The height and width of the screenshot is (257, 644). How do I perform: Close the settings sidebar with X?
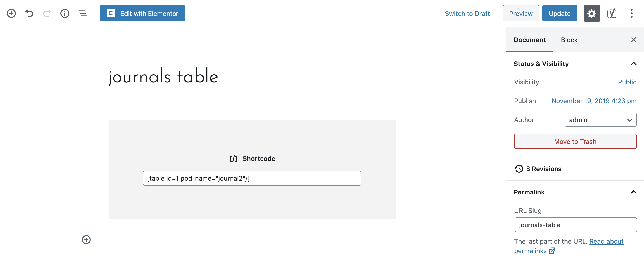(x=633, y=40)
